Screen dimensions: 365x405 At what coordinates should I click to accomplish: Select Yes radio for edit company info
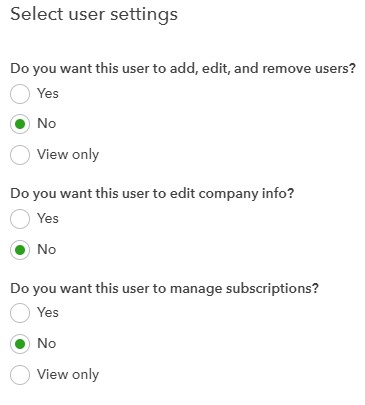click(20, 219)
